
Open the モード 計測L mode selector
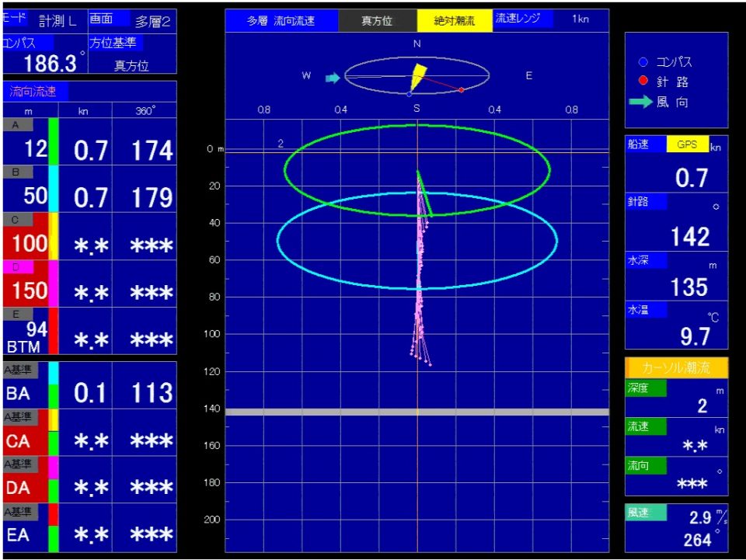point(43,19)
